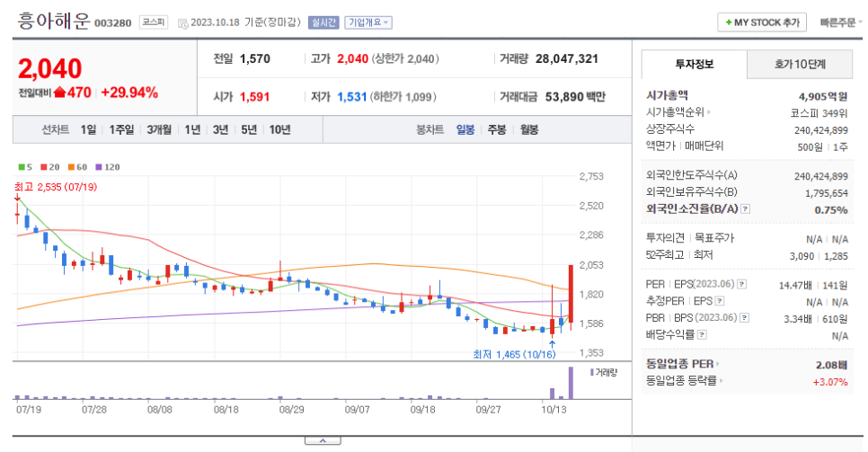Screen dimensions: 868x452
Task: Add stock with MY STOCK 추가 button
Action: (762, 22)
